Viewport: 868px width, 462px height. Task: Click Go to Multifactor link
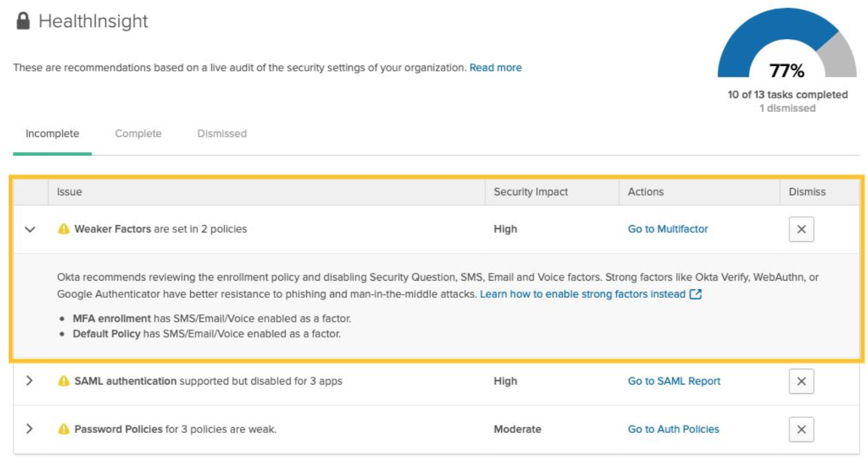tap(668, 229)
